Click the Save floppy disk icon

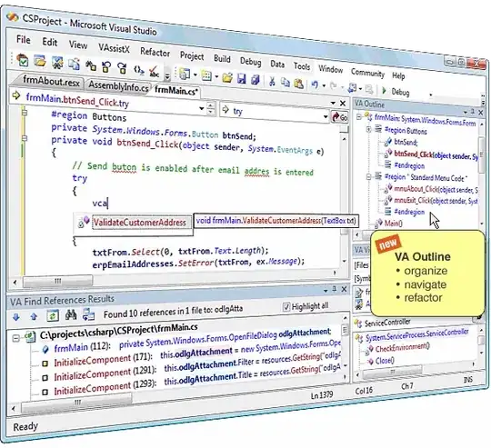[242, 78]
